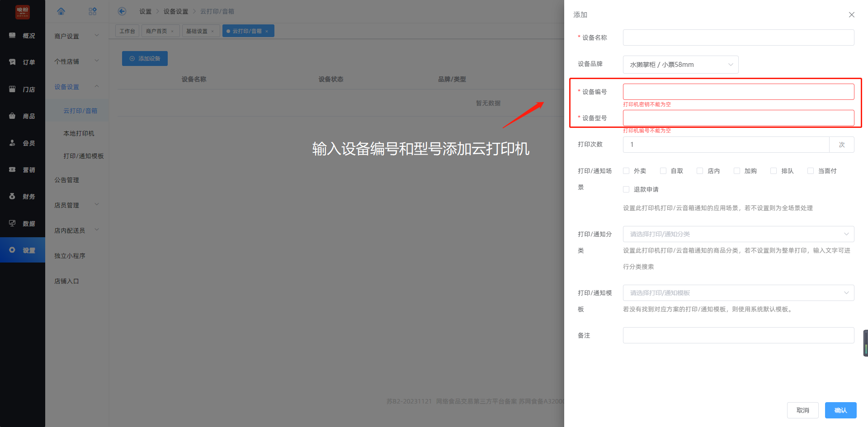The height and width of the screenshot is (427, 868).
Task: Click the home icon in top bar
Action: (61, 11)
